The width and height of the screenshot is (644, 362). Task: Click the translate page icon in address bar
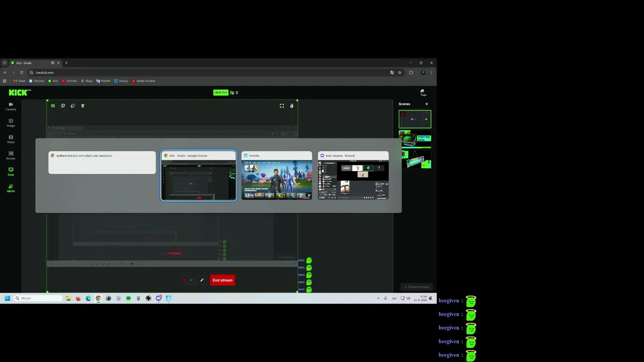(x=392, y=72)
